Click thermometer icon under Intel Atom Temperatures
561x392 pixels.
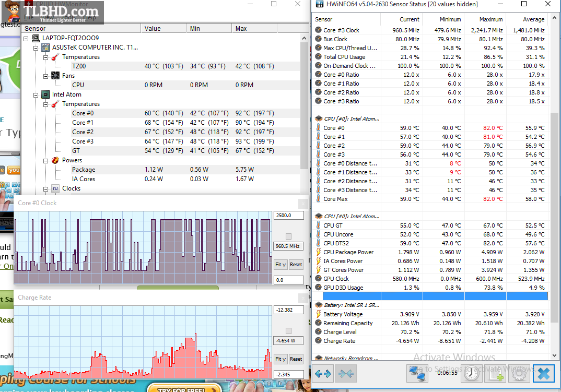point(55,104)
